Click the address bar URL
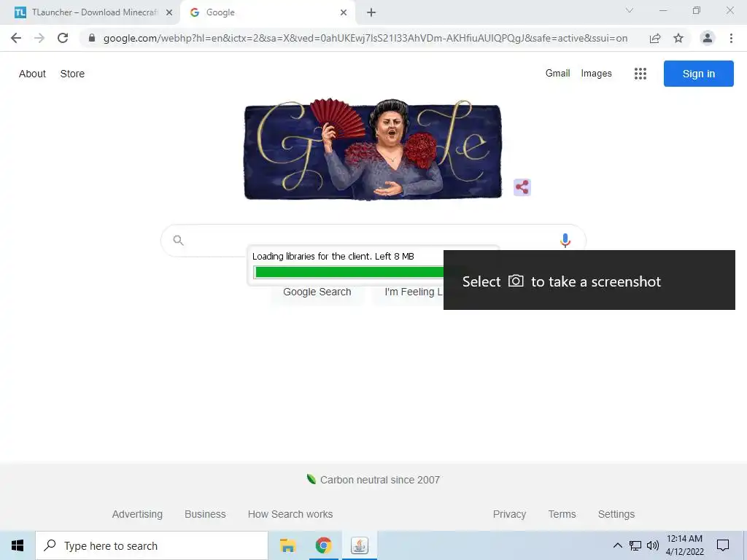This screenshot has width=747, height=560. tap(365, 38)
